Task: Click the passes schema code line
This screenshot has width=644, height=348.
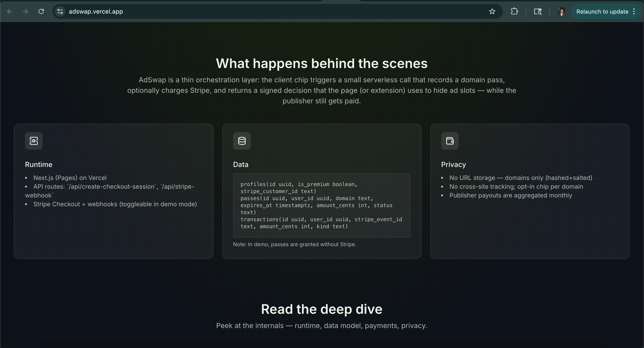Action: point(317,205)
